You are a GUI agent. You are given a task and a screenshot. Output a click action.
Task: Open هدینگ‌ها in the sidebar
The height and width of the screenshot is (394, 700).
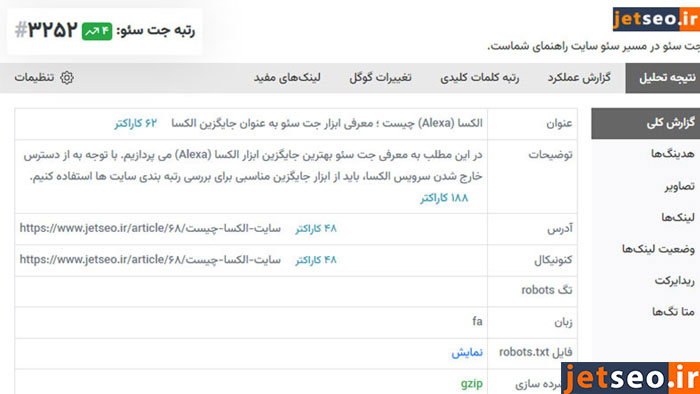tap(672, 154)
